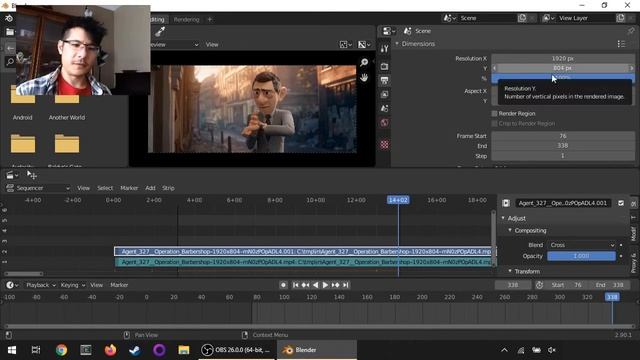640x360 pixels.
Task: Toggle the strip mute checkbox beside strip name
Action: click(621, 203)
